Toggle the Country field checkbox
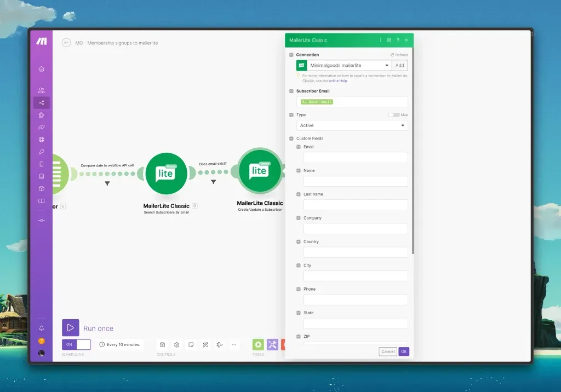The image size is (561, 392). 299,242
